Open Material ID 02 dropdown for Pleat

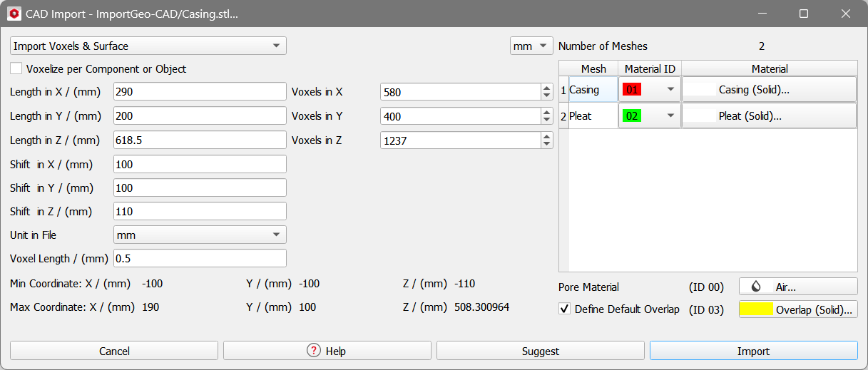pos(670,115)
